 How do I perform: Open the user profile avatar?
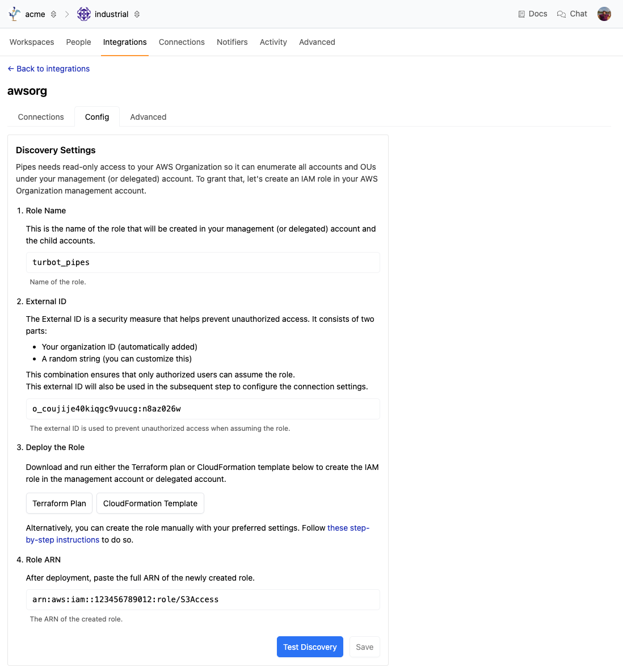(604, 14)
